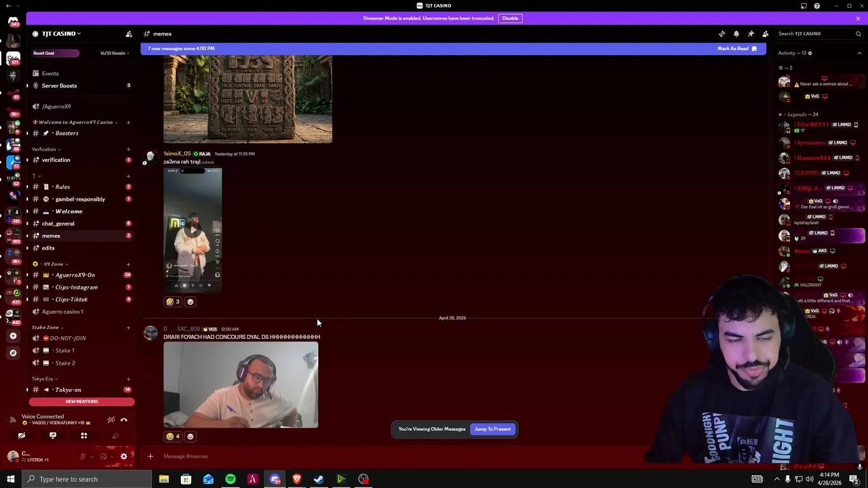Open the Clips-Instagram channel
The width and height of the screenshot is (868, 488).
tap(81, 287)
